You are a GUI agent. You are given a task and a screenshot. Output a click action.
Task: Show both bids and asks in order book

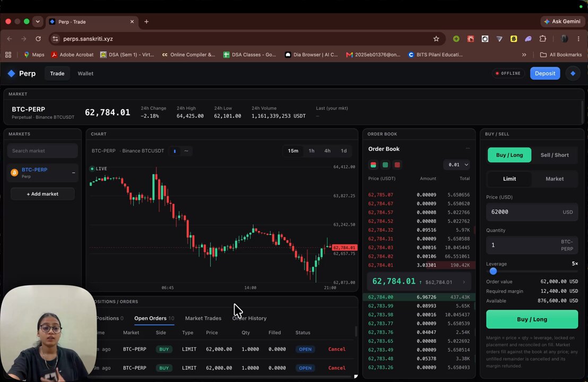coord(373,165)
